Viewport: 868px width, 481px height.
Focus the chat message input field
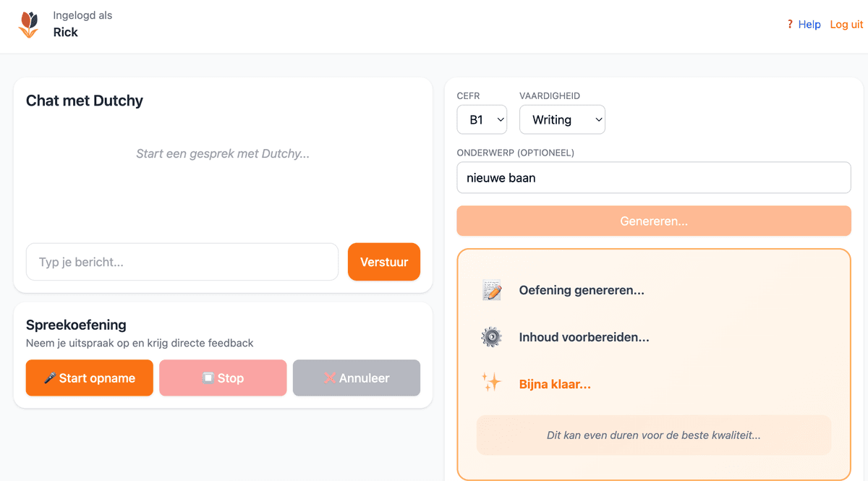pos(182,262)
